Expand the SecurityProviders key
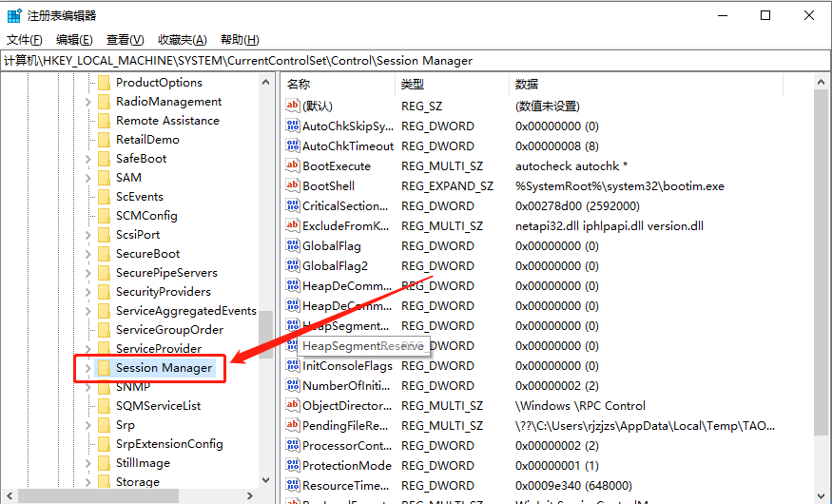This screenshot has height=504, width=832. pyautogui.click(x=88, y=292)
